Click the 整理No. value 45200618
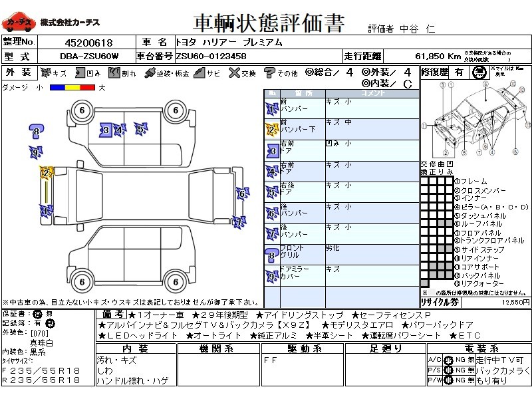 [88, 43]
